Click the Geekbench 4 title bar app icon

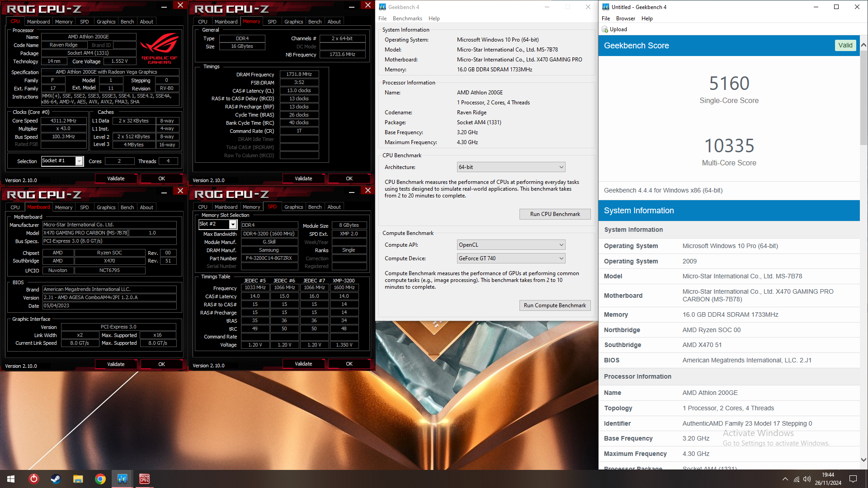(382, 7)
